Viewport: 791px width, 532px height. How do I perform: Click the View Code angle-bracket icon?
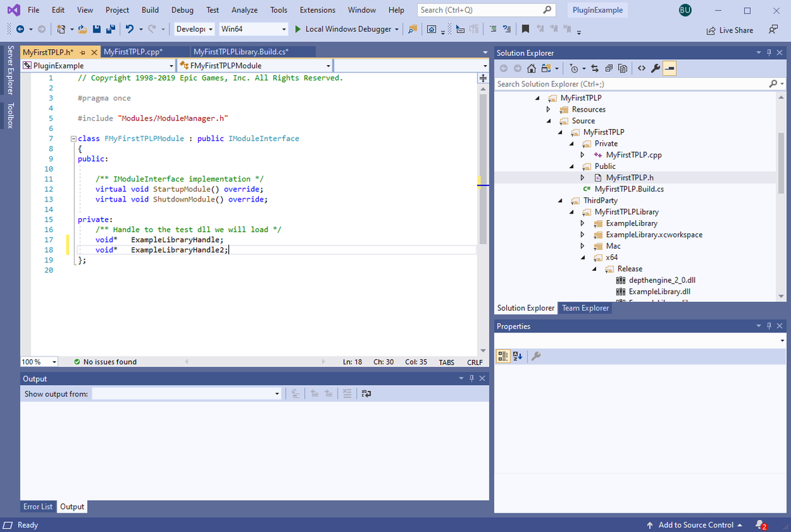click(641, 68)
